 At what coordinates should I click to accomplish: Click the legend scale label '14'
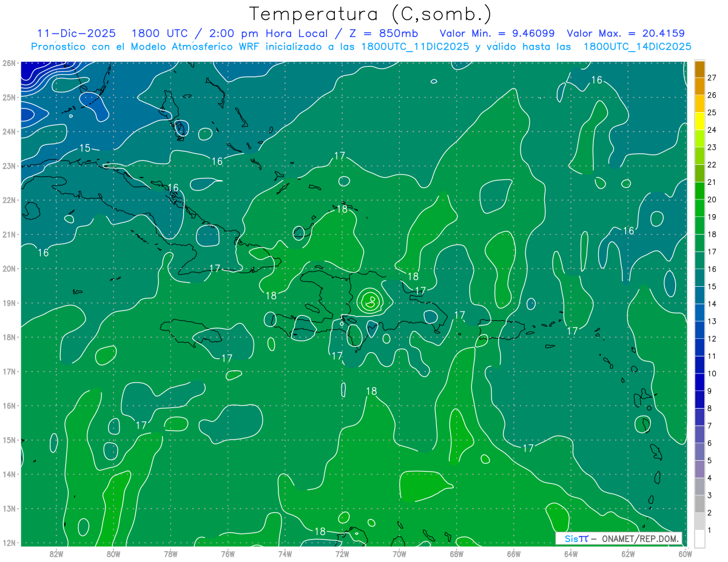point(712,304)
